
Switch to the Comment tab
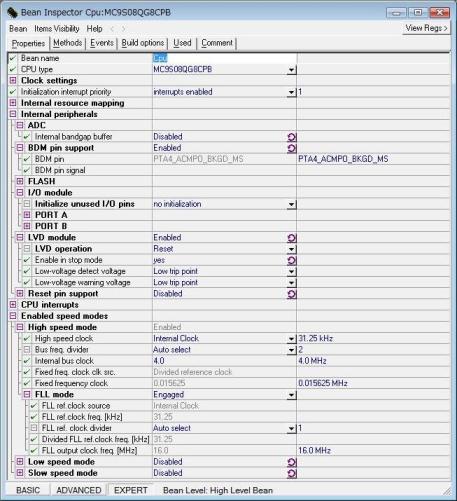pos(217,43)
